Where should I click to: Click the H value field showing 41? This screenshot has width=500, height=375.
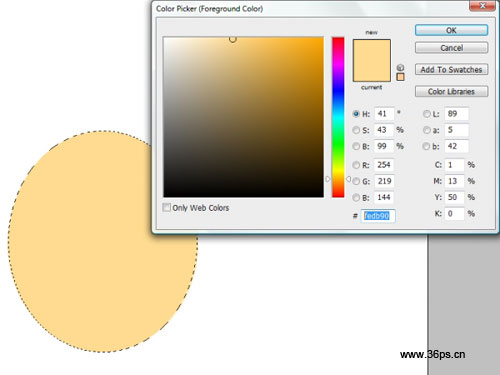tap(384, 114)
